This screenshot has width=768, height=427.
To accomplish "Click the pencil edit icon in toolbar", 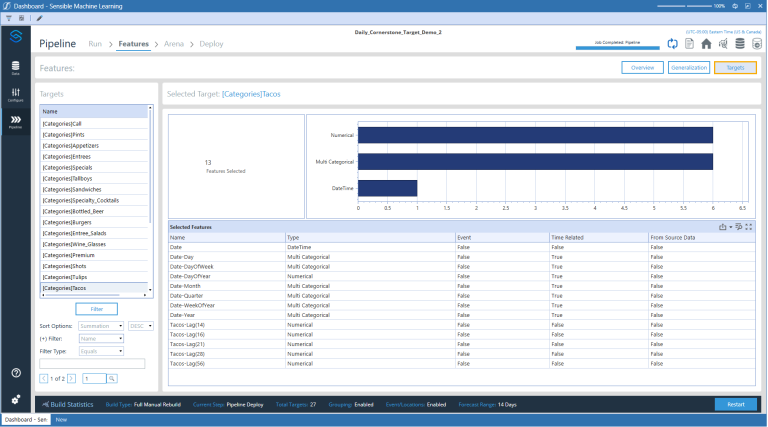I will click(39, 18).
